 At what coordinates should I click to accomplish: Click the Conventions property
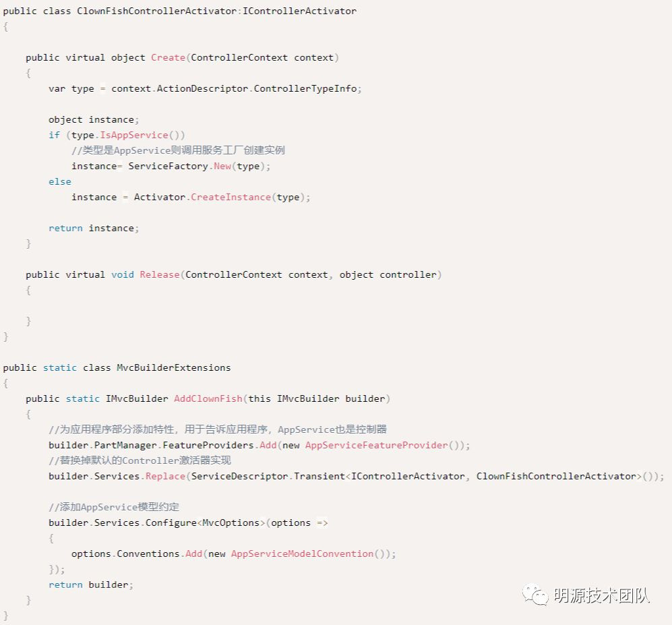click(148, 554)
